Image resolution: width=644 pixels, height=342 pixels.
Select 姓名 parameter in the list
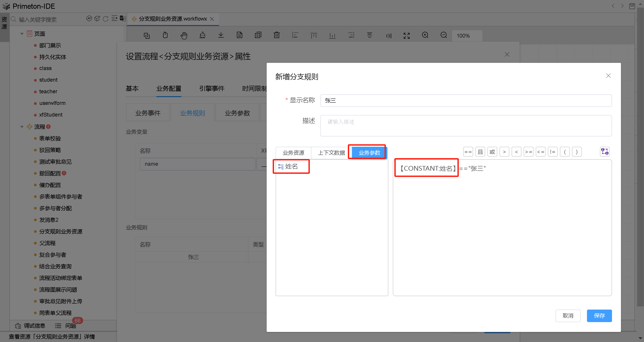coord(291,166)
